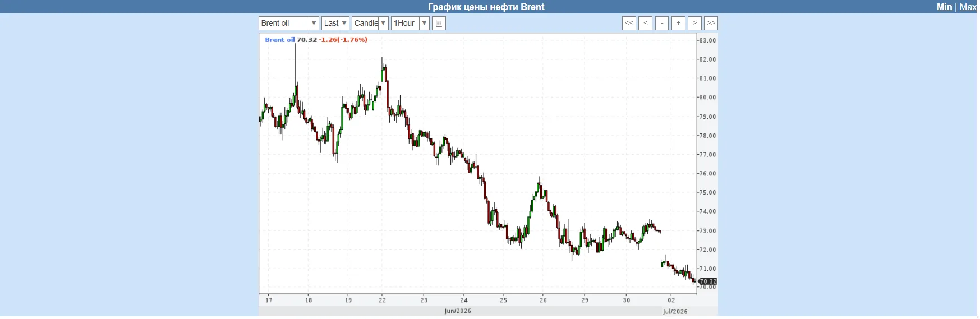This screenshot has width=980, height=319.
Task: Click the Jun/2026 month label
Action: (x=458, y=311)
